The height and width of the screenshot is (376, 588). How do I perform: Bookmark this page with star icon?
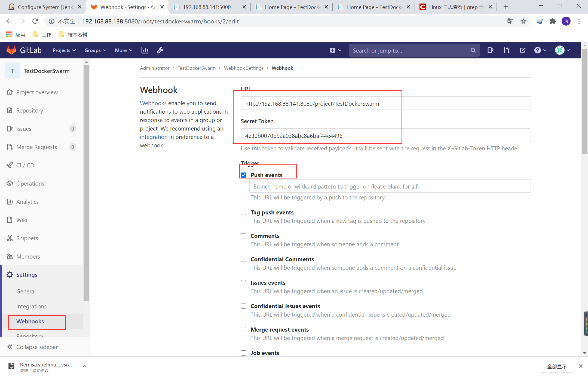523,21
